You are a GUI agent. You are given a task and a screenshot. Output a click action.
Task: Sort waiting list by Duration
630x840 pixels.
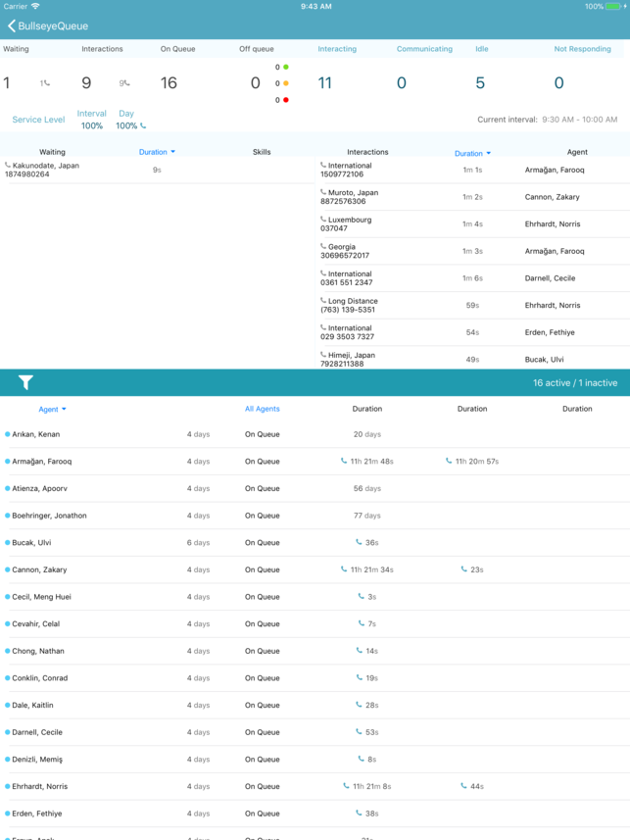click(157, 152)
